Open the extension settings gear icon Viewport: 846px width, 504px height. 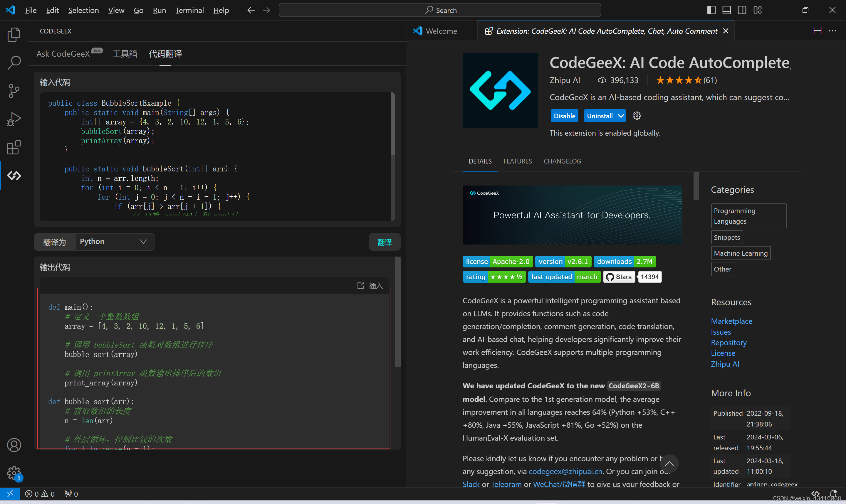point(637,116)
